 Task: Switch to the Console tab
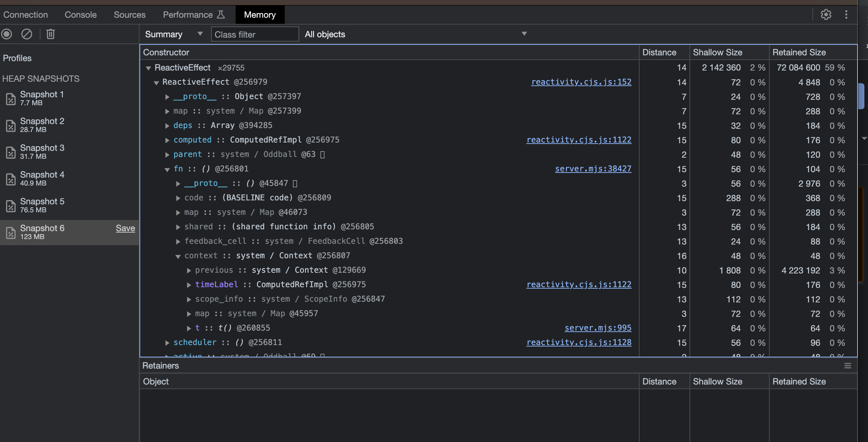tap(81, 14)
